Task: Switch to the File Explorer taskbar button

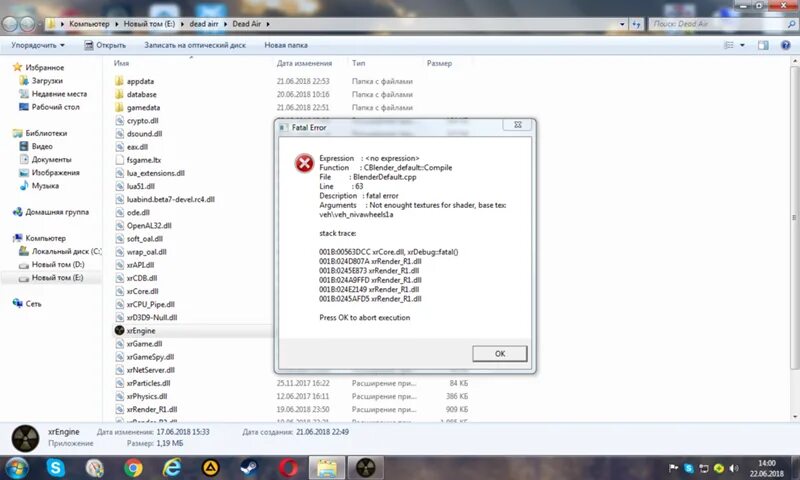Action: pyautogui.click(x=327, y=468)
